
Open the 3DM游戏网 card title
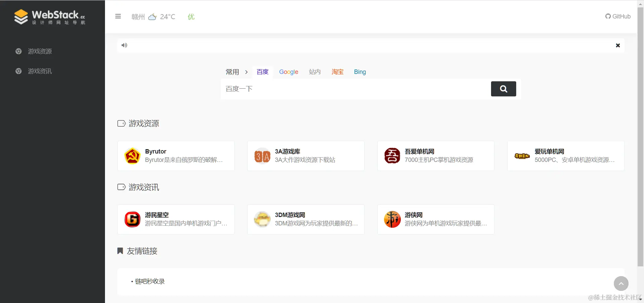click(x=290, y=215)
